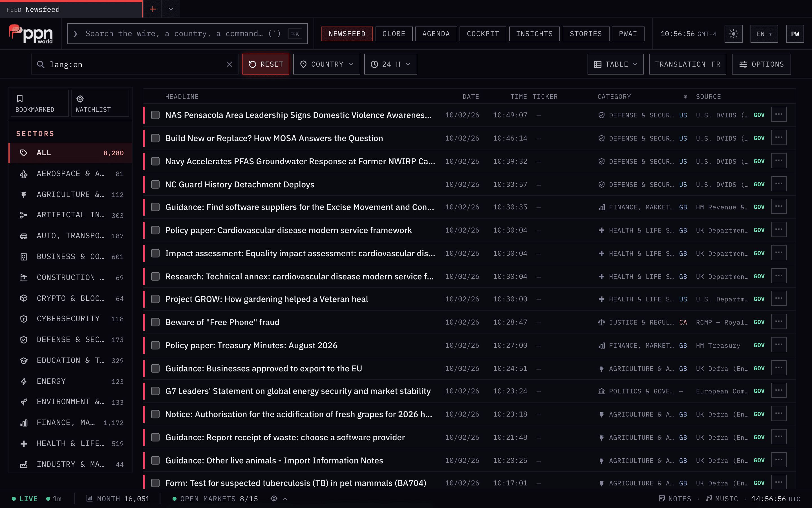
Task: Open Music from the status bar
Action: (722, 499)
